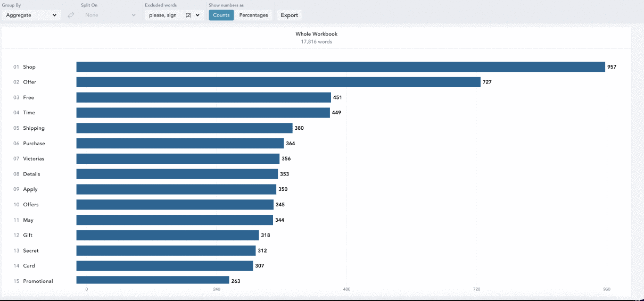Click the Card bar

tap(164, 266)
